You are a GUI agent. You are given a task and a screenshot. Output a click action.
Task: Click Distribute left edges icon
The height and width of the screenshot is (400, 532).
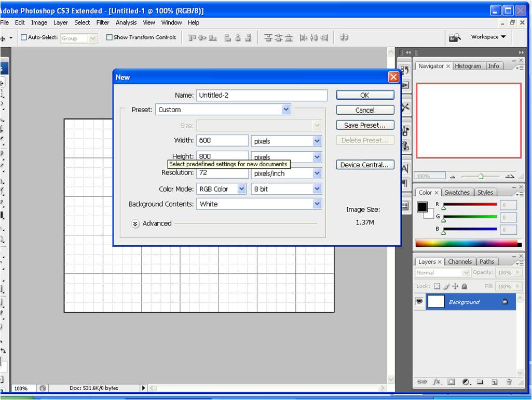[303, 38]
